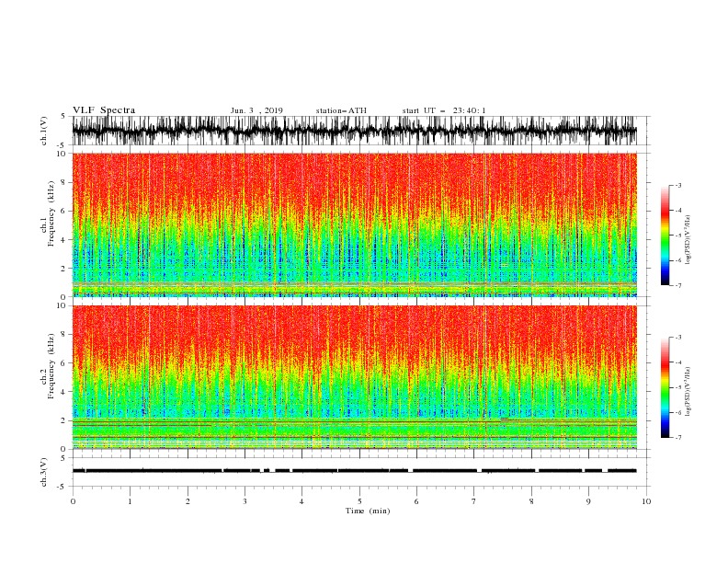Click the "0" tick on the time axis

[x=73, y=501]
